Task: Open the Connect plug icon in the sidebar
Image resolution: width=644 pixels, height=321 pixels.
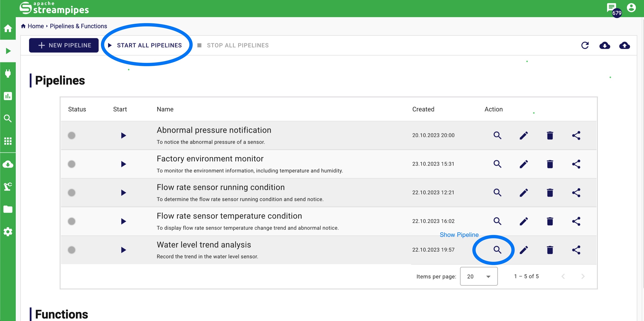Action: [8, 73]
